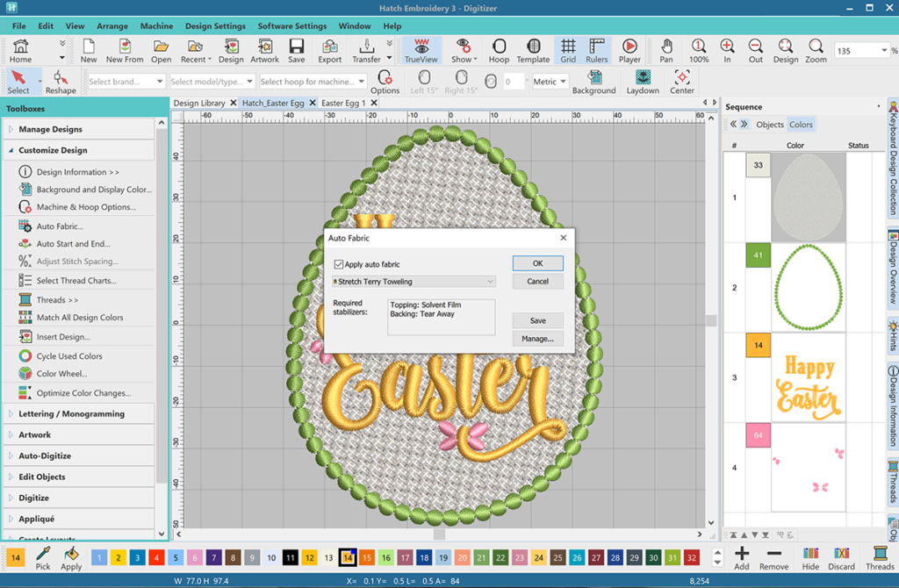Open the stitch Player
Viewport: 899px width, 588px height.
629,50
